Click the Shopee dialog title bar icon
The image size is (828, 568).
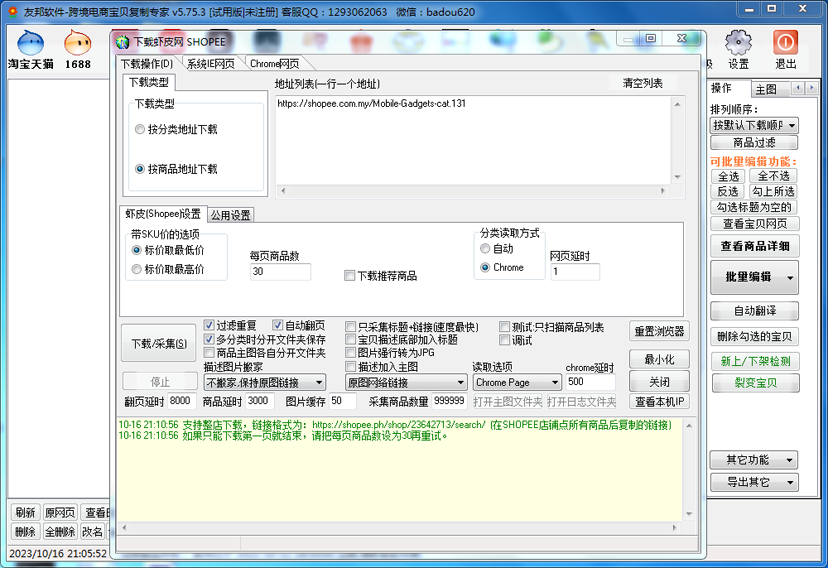pyautogui.click(x=122, y=42)
